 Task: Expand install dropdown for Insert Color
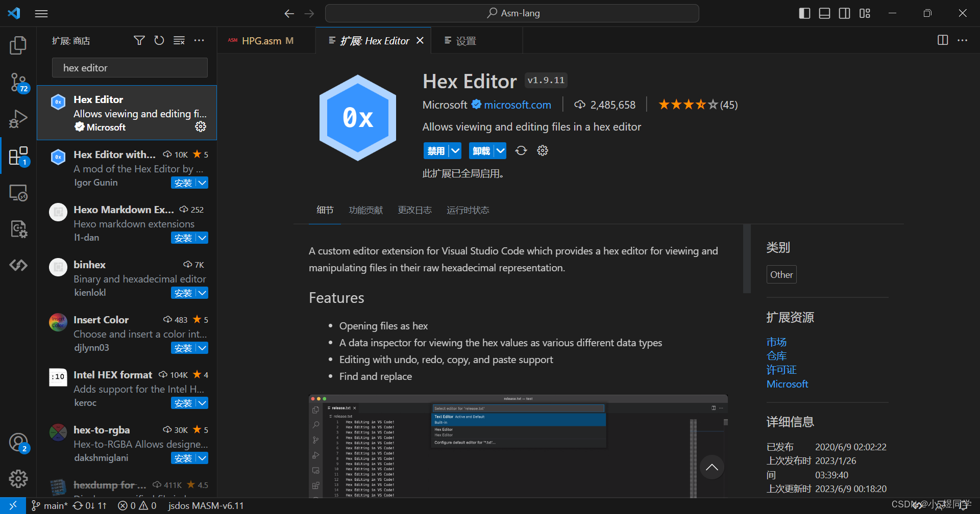pos(203,348)
